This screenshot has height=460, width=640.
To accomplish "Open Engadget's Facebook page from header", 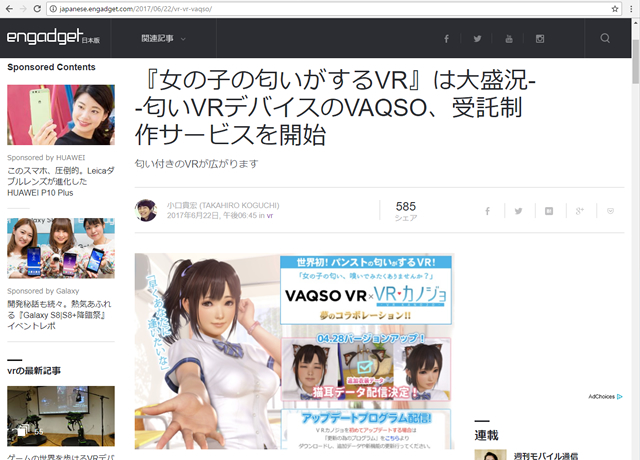I will point(448,39).
